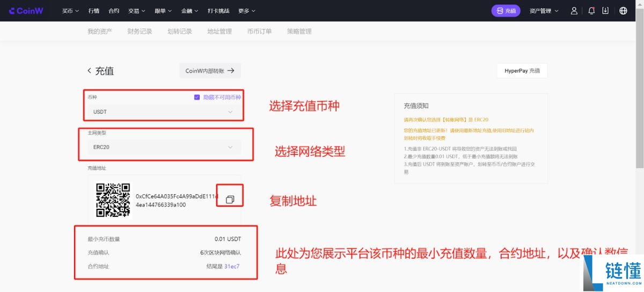Click the HyperPay 充值 button
The height and width of the screenshot is (292, 644).
[x=522, y=70]
